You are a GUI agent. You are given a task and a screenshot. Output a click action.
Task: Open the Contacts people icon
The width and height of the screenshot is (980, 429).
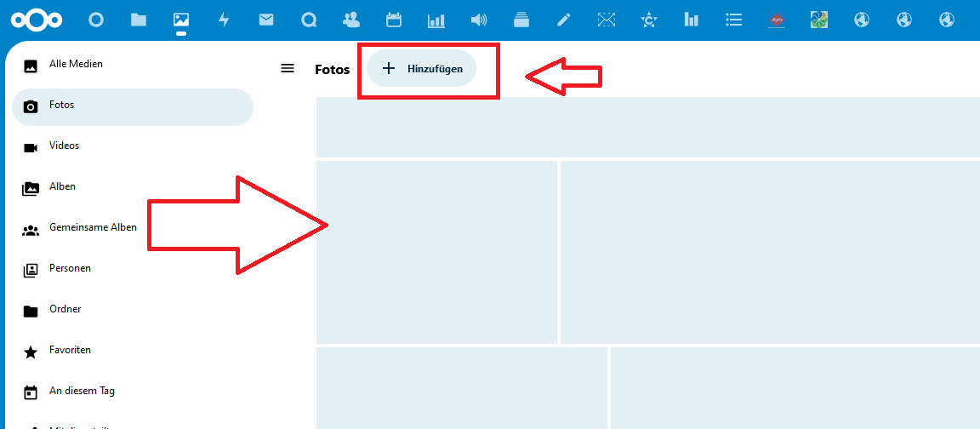[351, 20]
